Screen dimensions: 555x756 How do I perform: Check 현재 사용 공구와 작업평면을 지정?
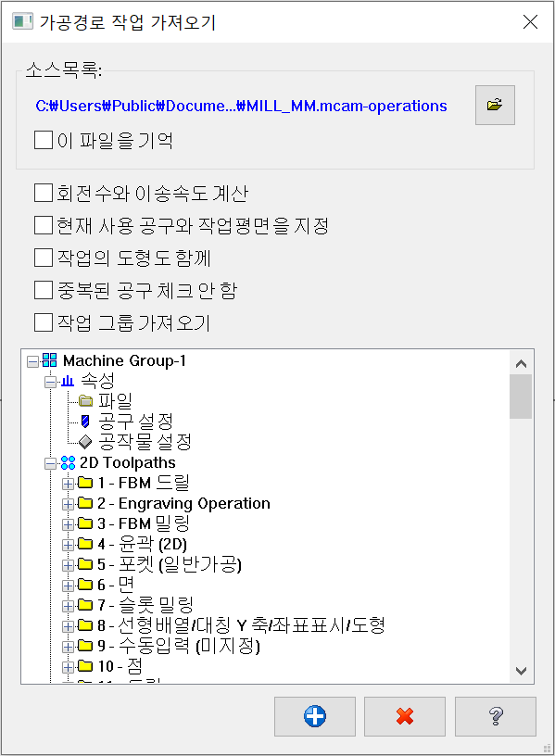click(44, 225)
